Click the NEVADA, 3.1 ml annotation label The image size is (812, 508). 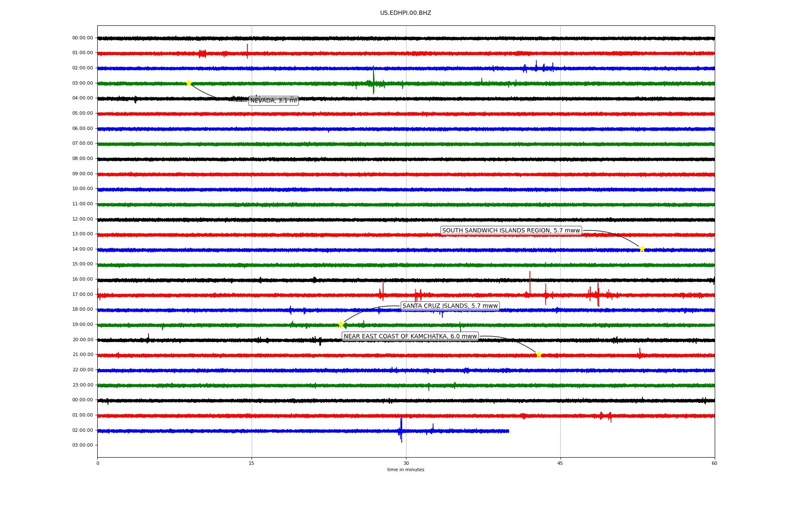click(274, 101)
